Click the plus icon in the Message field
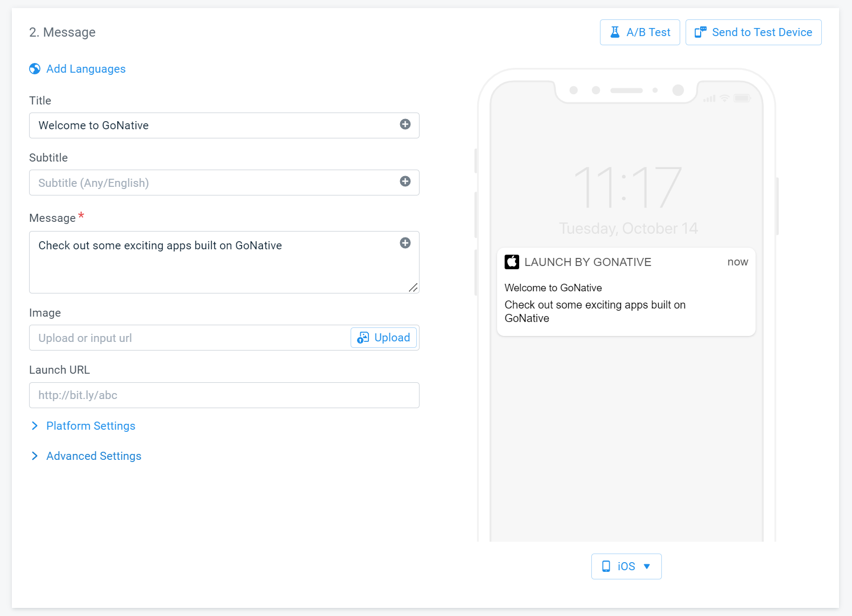The width and height of the screenshot is (852, 616). [405, 243]
